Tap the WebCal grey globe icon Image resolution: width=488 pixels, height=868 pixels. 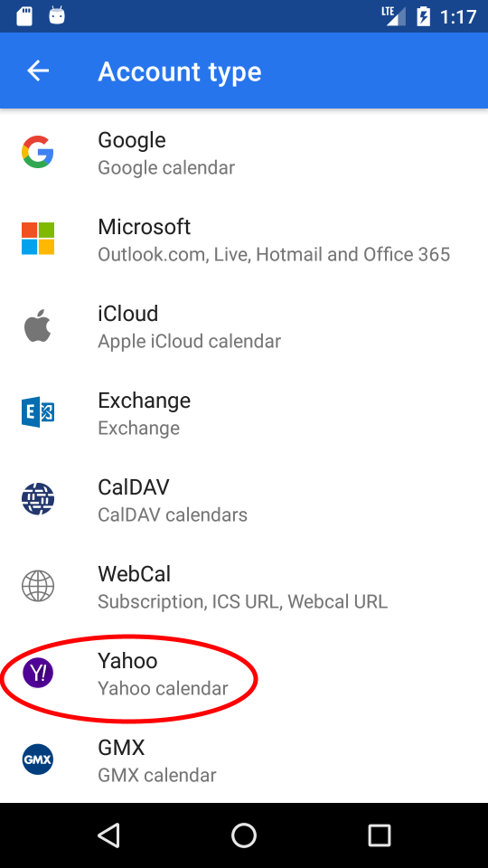38,586
